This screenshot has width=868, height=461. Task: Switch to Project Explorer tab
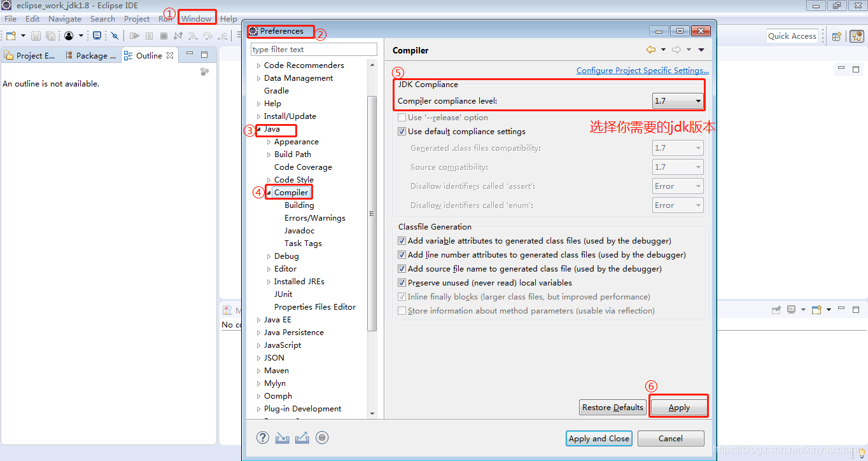[30, 55]
